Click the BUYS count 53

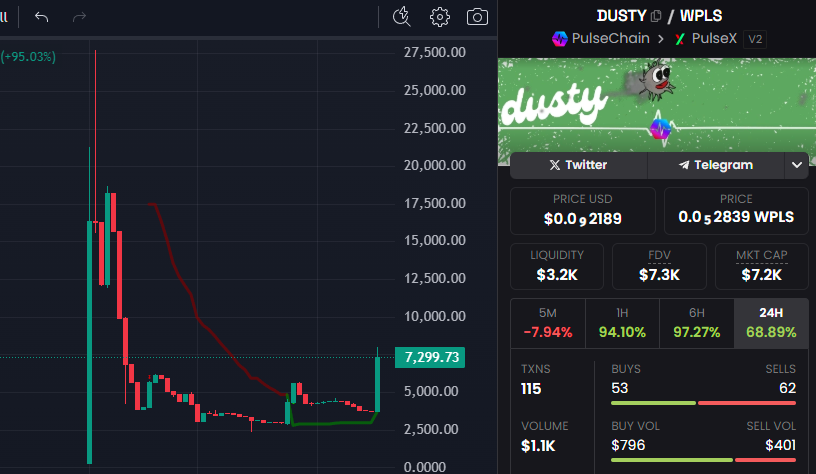(x=620, y=388)
